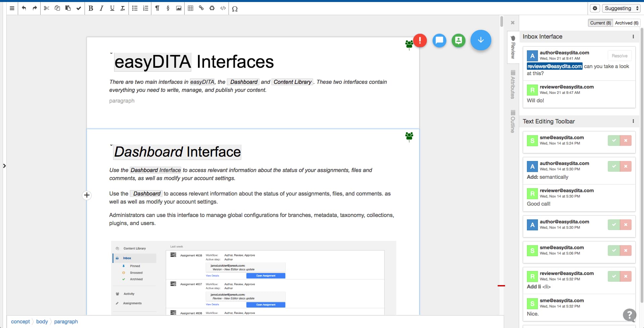
Task: Collapse Dashboard Interface section chevron
Action: [x=111, y=145]
